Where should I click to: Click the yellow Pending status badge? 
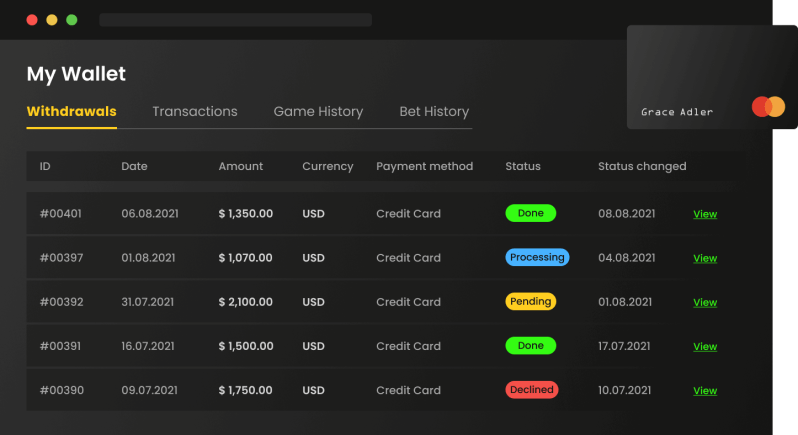coord(531,301)
